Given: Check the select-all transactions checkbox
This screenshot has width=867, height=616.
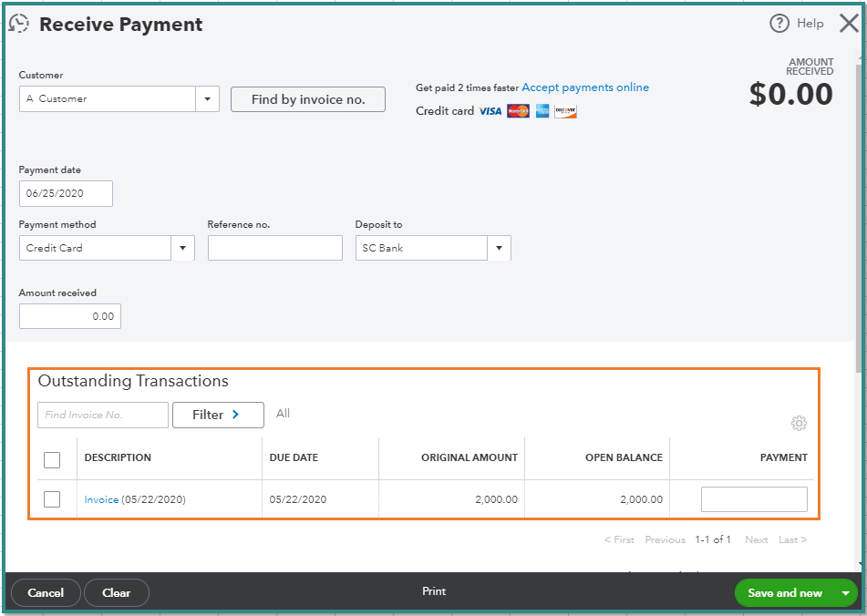Looking at the screenshot, I should click(51, 460).
